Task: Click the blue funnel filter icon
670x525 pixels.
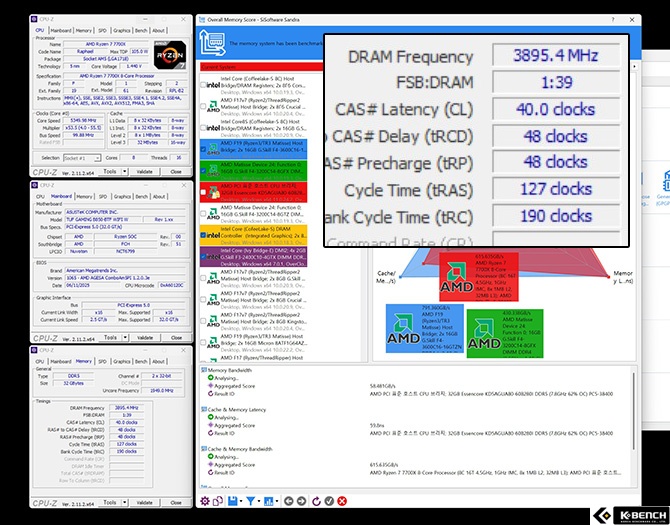Action: point(250,501)
